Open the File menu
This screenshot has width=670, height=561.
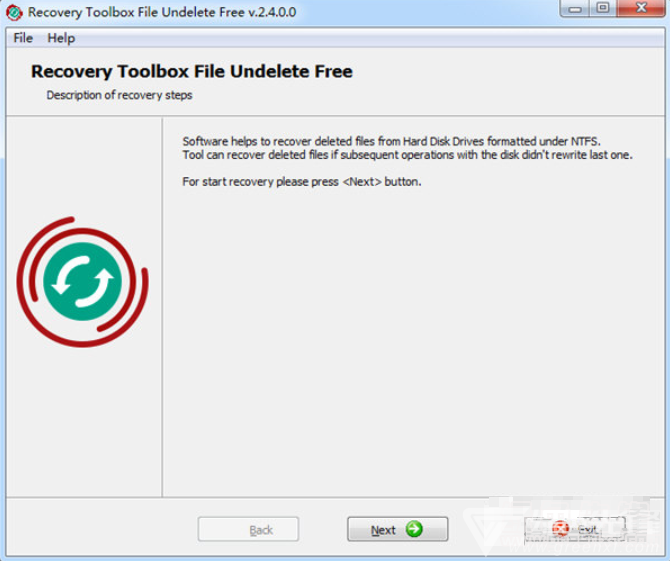click(x=23, y=38)
